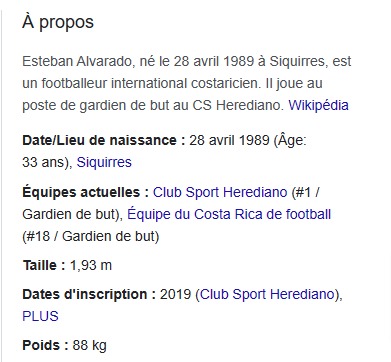Click the 1,93 m height value
This screenshot has height=362, width=391.
(x=91, y=266)
